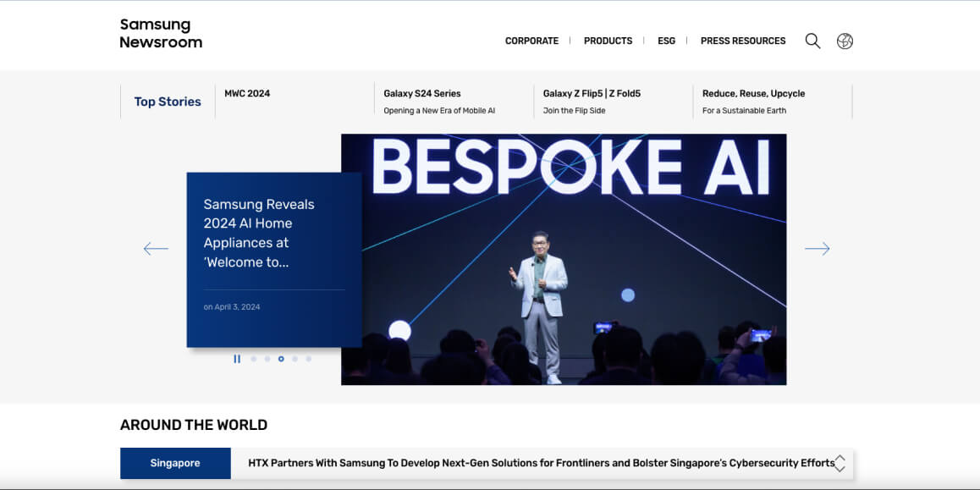Viewport: 980px width, 490px height.
Task: Select the active third carousel dot
Action: tap(281, 359)
